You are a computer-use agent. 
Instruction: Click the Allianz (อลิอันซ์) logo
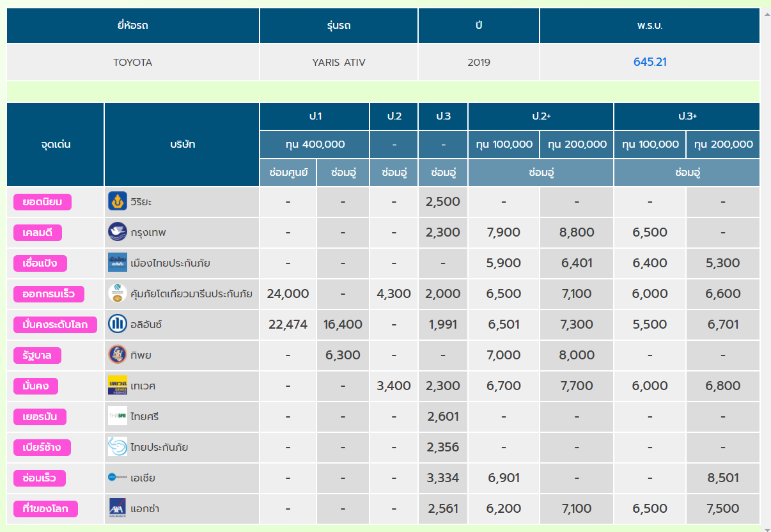click(118, 324)
